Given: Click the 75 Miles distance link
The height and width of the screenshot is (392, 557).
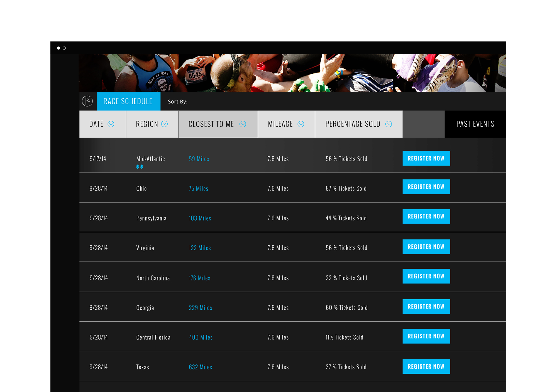Looking at the screenshot, I should pos(199,189).
